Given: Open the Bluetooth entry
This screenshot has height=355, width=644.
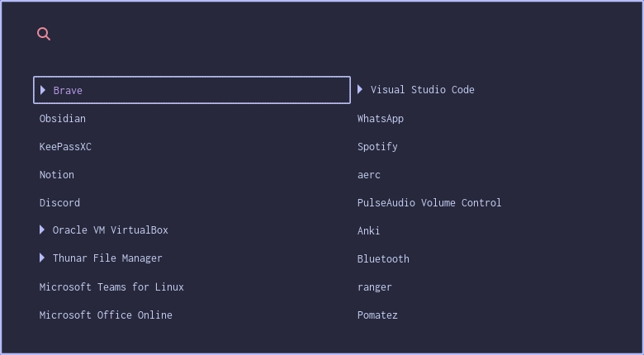Looking at the screenshot, I should 383,259.
